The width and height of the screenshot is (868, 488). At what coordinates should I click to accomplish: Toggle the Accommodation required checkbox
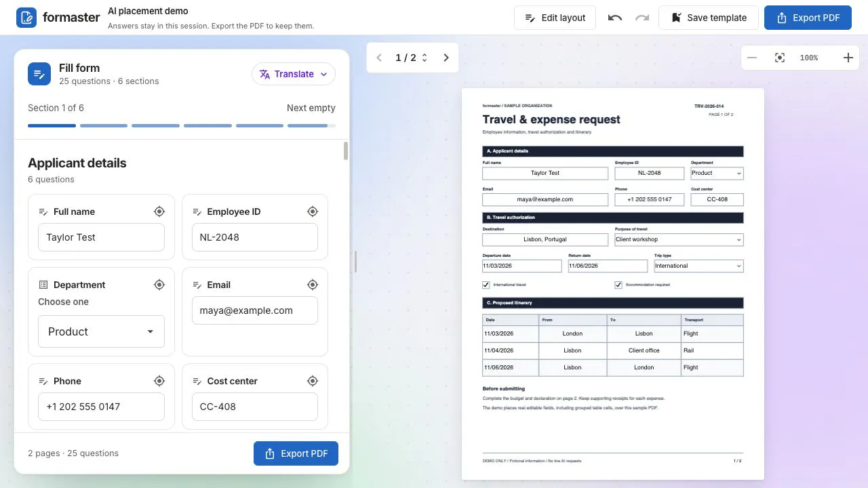(618, 285)
